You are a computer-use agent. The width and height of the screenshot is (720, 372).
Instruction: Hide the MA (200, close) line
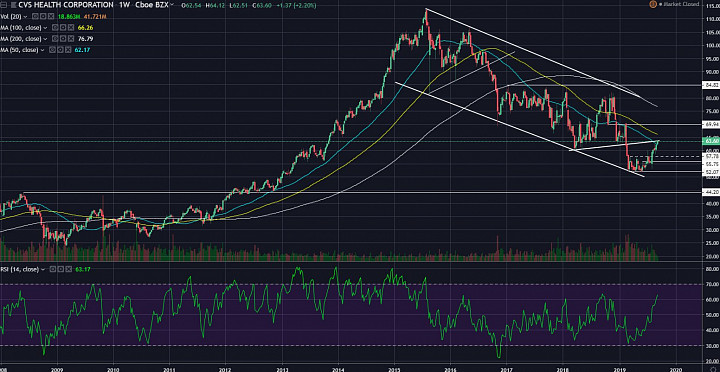55,39
